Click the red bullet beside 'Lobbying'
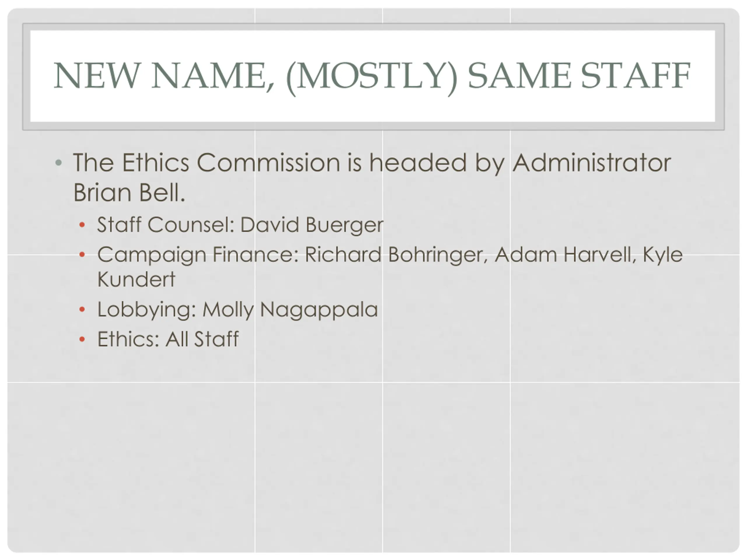 click(x=82, y=309)
